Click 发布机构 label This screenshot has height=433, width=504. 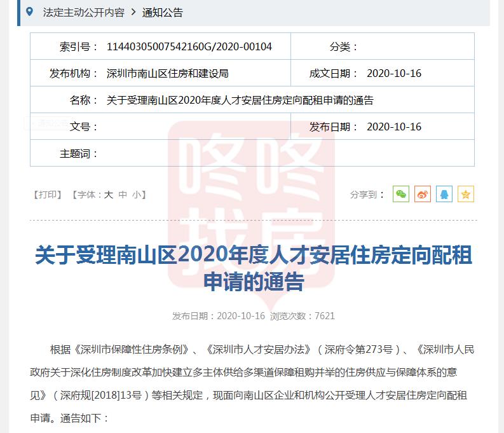pos(73,73)
